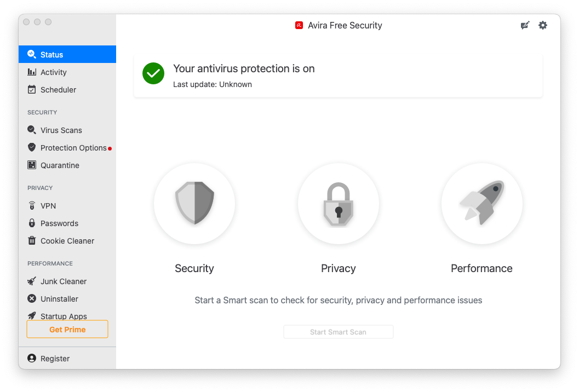Go to the Scheduler section
Viewport: 579px width, 392px height.
point(58,90)
